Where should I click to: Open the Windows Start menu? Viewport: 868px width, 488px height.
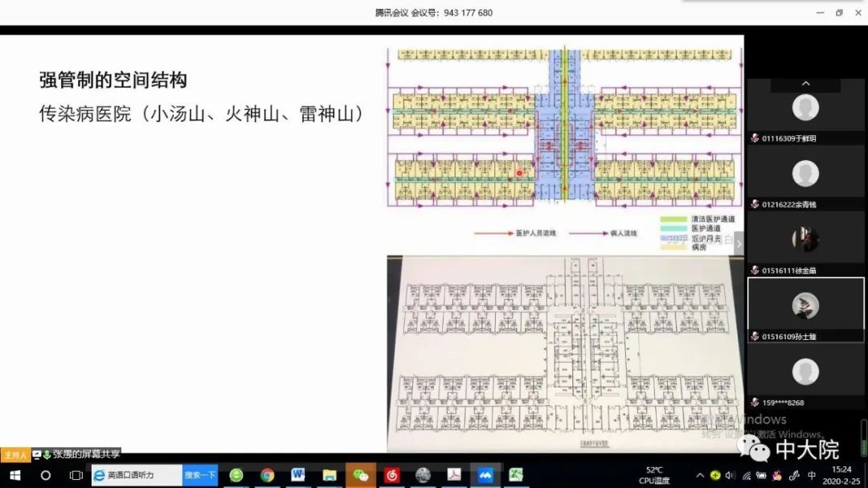tap(15, 475)
